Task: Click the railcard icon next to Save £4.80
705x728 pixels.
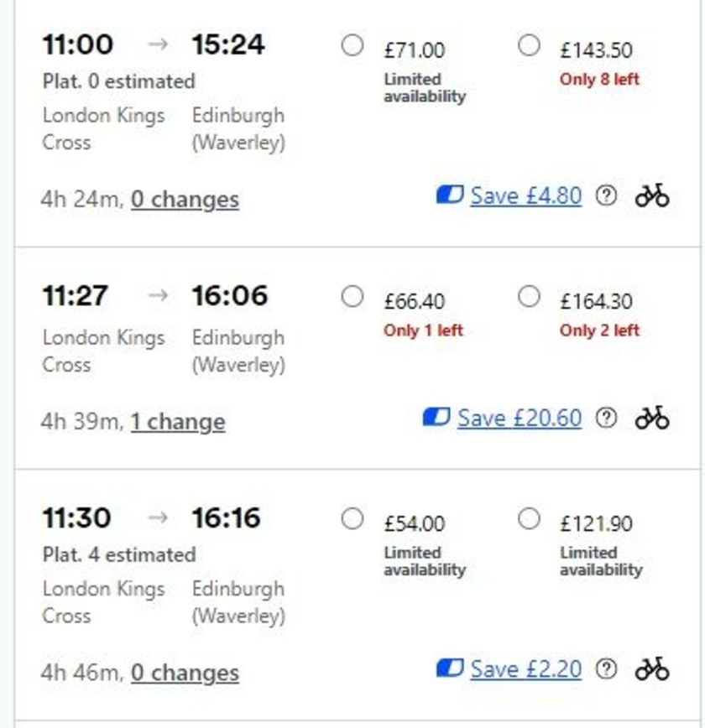Action: pyautogui.click(x=450, y=195)
